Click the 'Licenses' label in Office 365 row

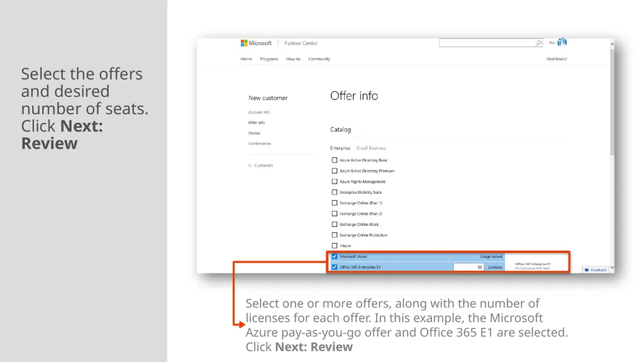click(495, 267)
